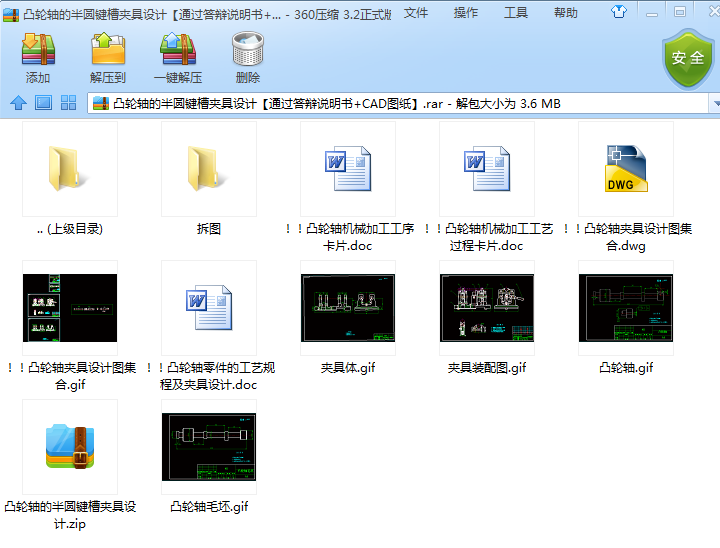
Task: Open the 工具 menu
Action: (516, 13)
